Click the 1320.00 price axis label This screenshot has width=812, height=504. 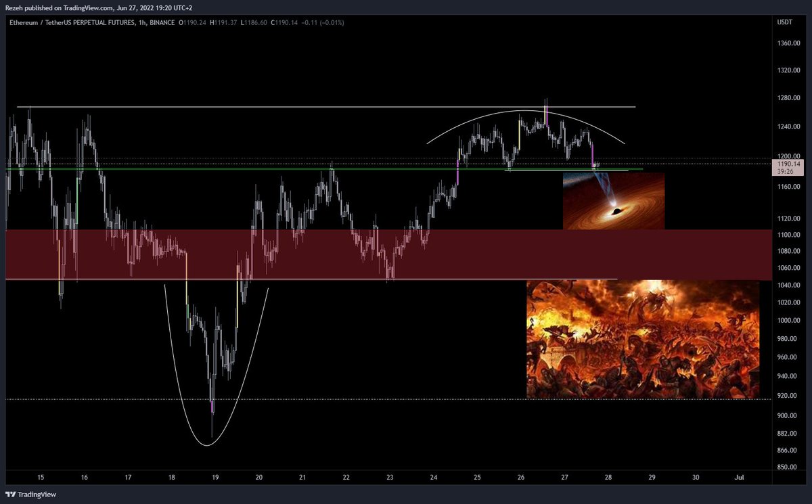click(789, 70)
